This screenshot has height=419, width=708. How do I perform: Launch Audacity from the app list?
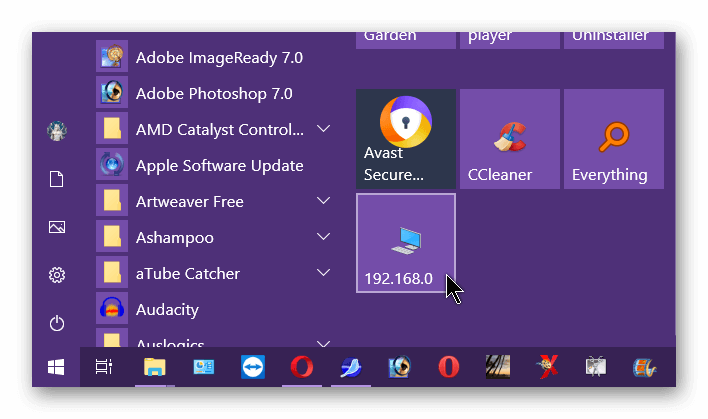[214, 309]
